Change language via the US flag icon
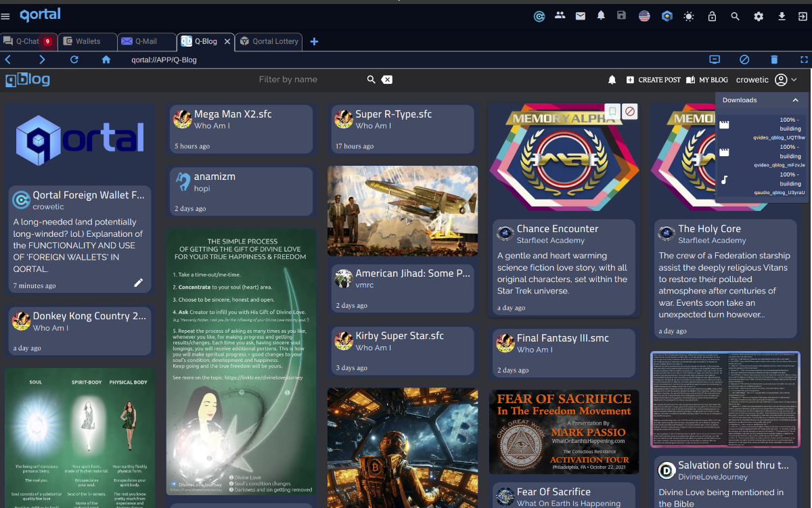812x508 pixels. (x=644, y=16)
